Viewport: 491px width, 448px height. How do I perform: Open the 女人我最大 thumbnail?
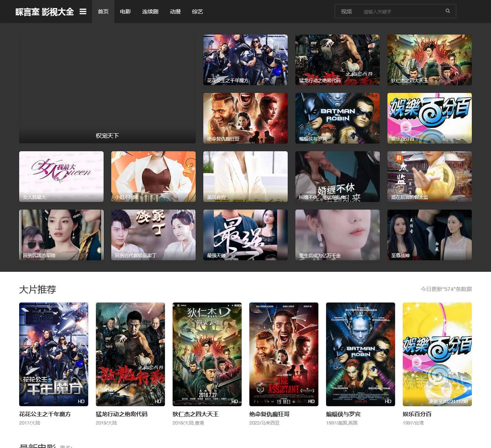click(x=61, y=177)
